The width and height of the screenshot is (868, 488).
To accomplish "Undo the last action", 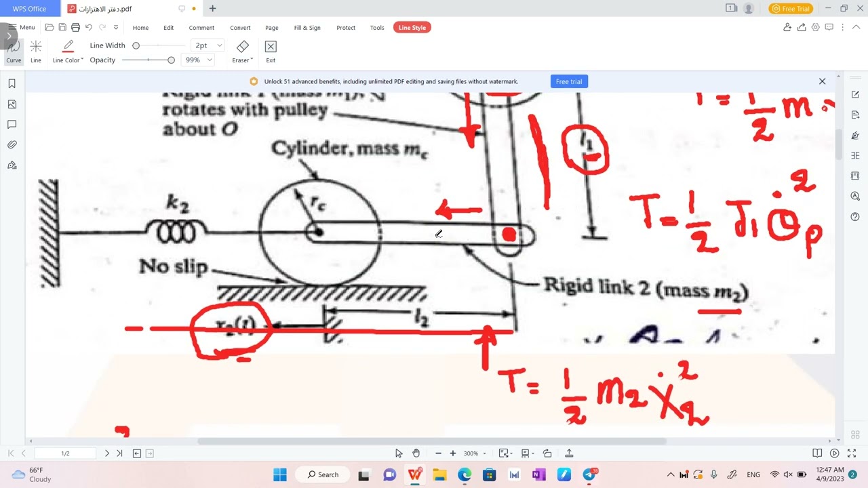I will click(89, 27).
